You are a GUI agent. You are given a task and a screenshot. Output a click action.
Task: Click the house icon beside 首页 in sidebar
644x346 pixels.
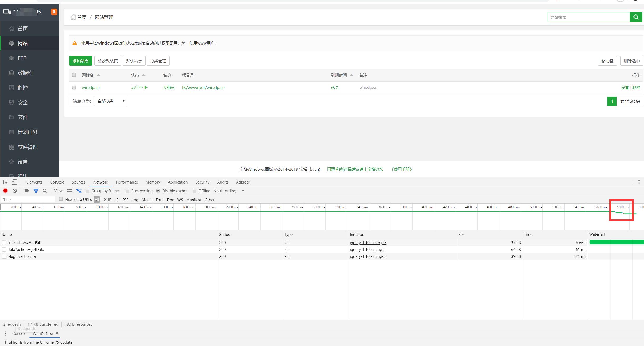coord(12,28)
